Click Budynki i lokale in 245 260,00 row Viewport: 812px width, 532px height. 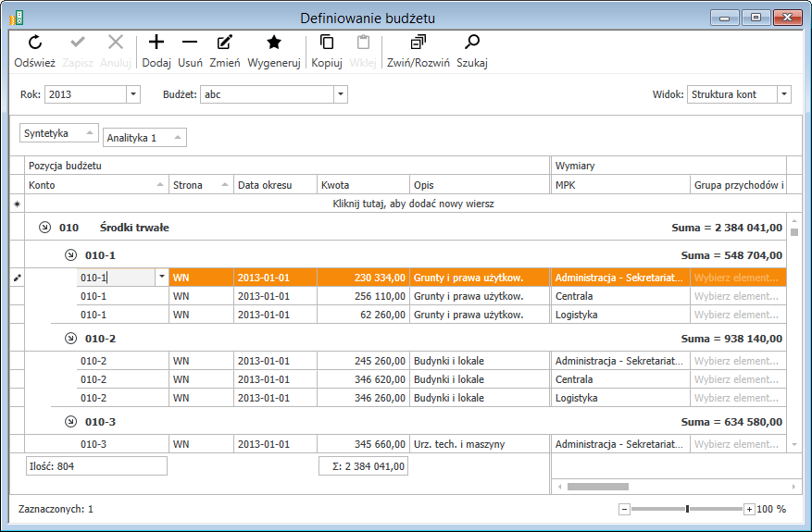(480, 361)
